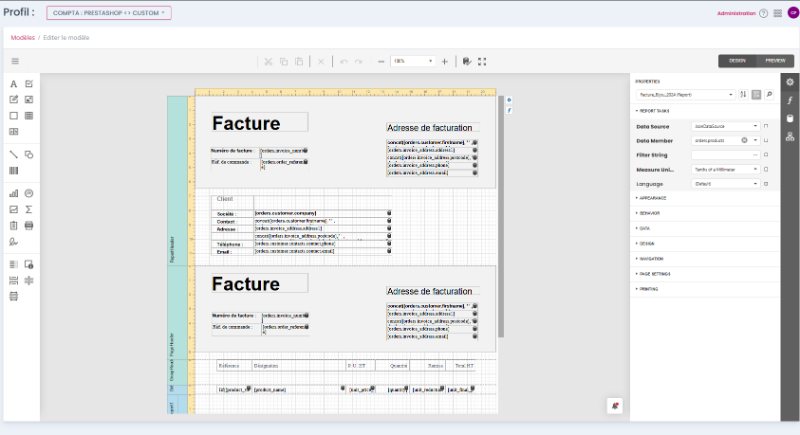Image resolution: width=800 pixels, height=435 pixels.
Task: Click the Undo arrow icon
Action: pos(344,62)
